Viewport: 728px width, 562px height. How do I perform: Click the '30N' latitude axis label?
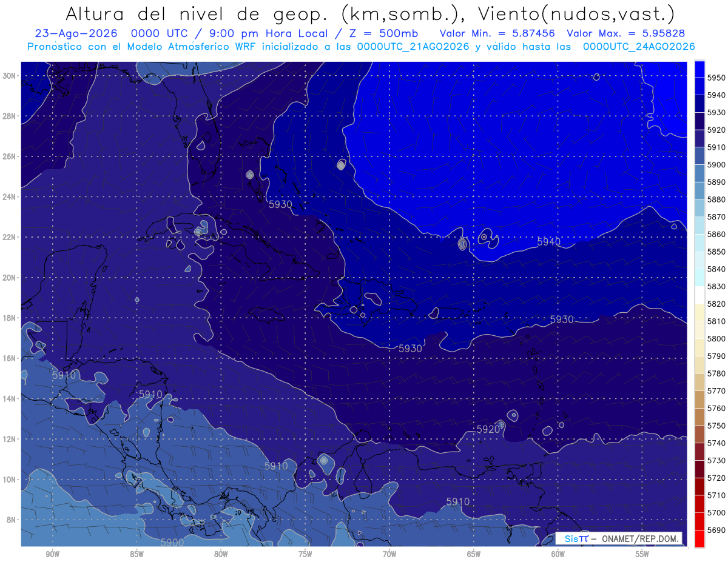pyautogui.click(x=8, y=76)
